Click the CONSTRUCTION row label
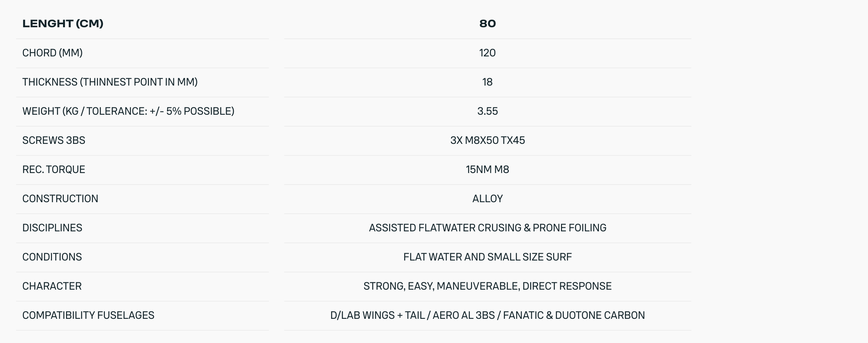Image resolution: width=868 pixels, height=343 pixels. click(x=60, y=199)
